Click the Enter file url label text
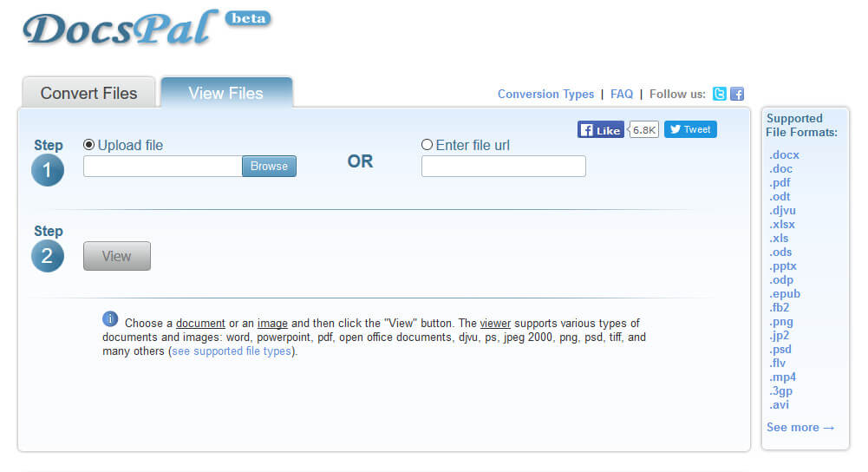The height and width of the screenshot is (472, 868). 473,145
